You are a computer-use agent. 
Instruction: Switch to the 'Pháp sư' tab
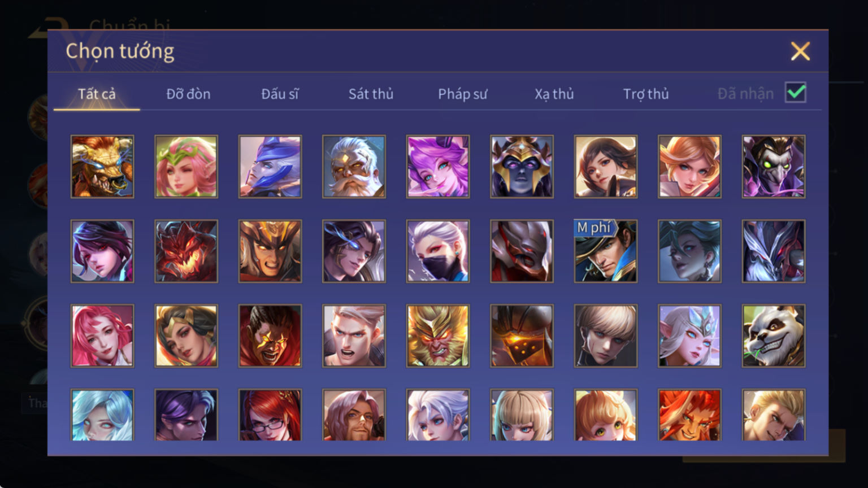462,94
